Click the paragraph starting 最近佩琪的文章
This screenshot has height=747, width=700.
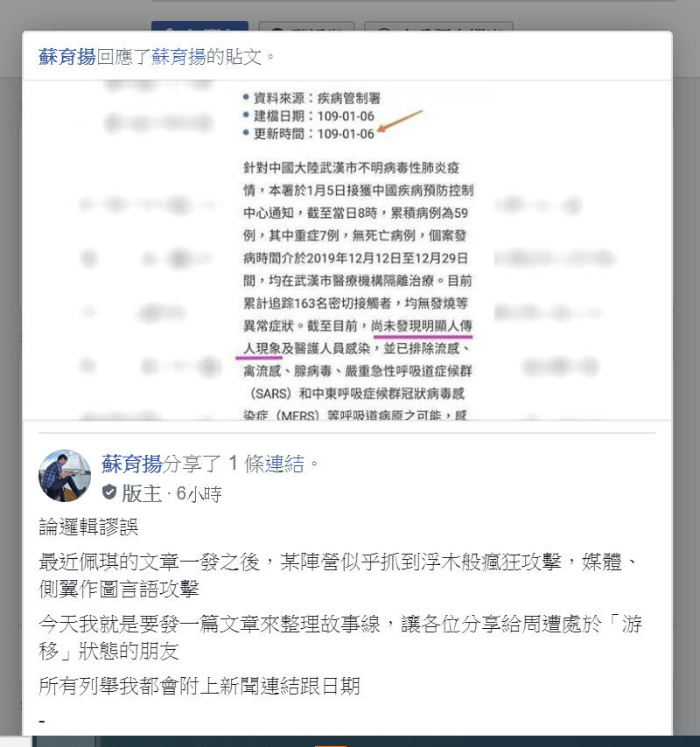coord(338,576)
